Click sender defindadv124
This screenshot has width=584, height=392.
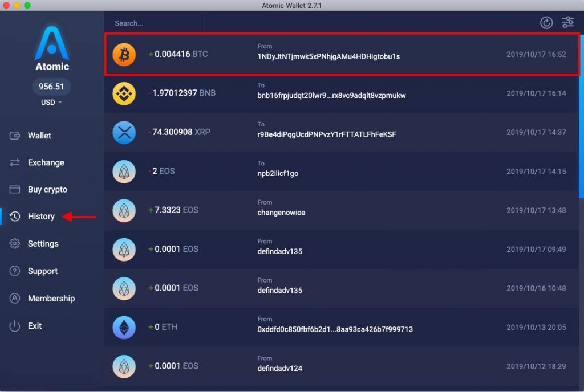pos(279,369)
